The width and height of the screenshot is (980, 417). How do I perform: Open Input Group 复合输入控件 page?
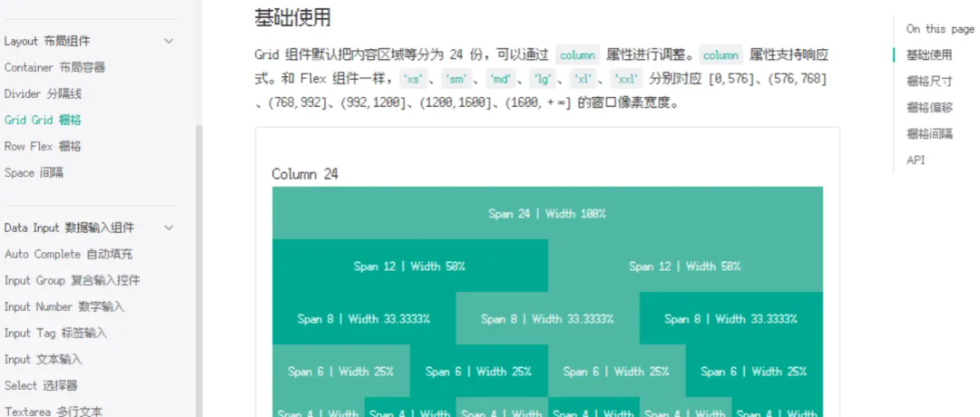click(x=72, y=280)
